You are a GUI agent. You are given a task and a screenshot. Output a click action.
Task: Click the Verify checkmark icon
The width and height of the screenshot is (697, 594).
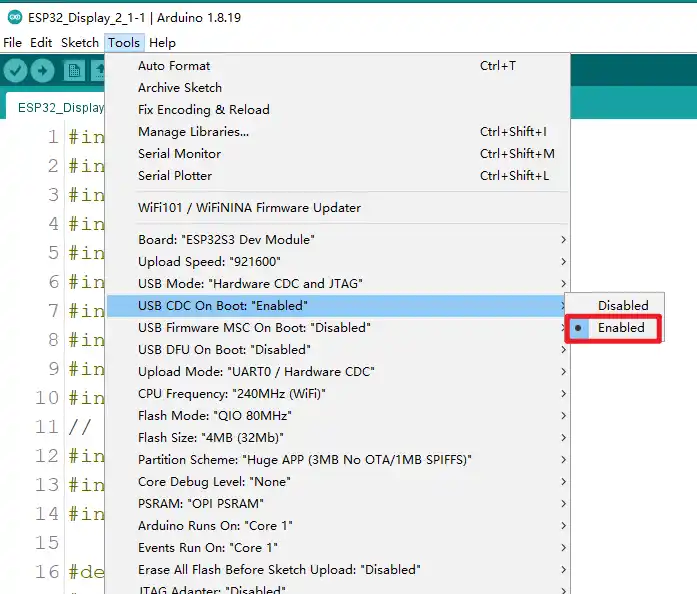pos(15,70)
